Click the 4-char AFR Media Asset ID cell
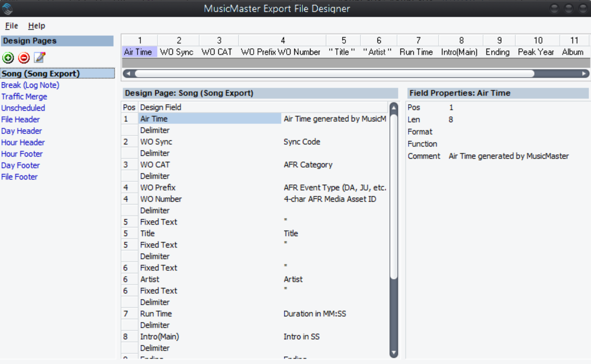Viewport: 591px width, 364px height. (330, 199)
